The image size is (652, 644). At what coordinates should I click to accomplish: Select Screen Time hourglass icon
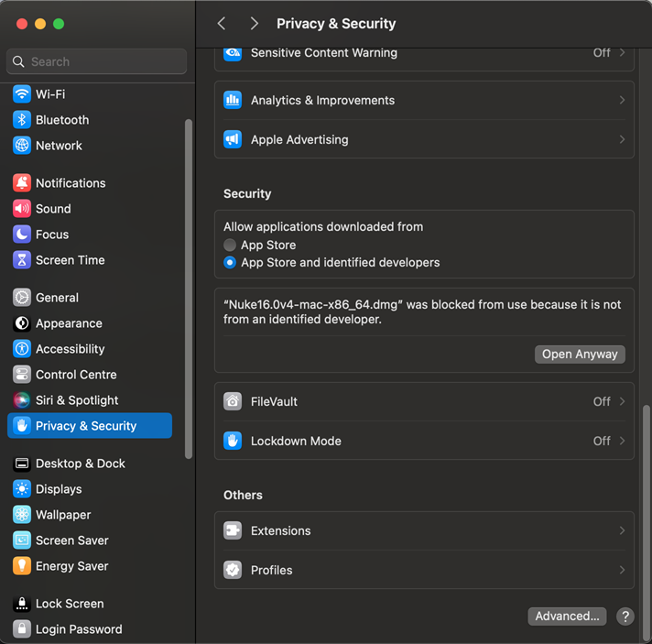click(x=22, y=260)
